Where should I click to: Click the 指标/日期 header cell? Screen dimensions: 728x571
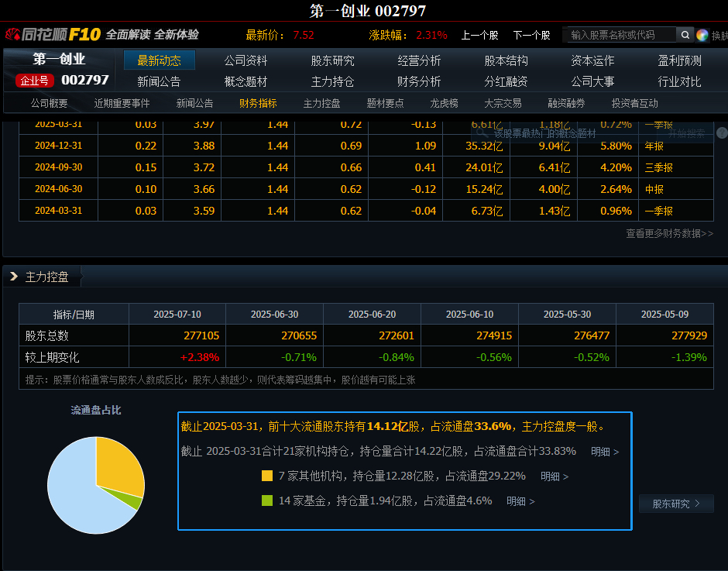(74, 315)
